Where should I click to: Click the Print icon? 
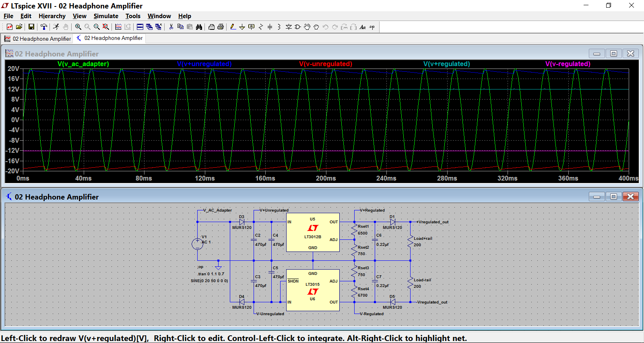221,27
